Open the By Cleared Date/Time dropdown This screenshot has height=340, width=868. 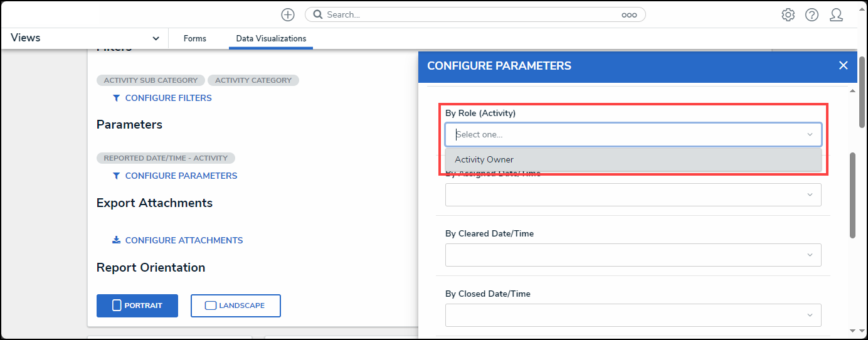click(633, 255)
